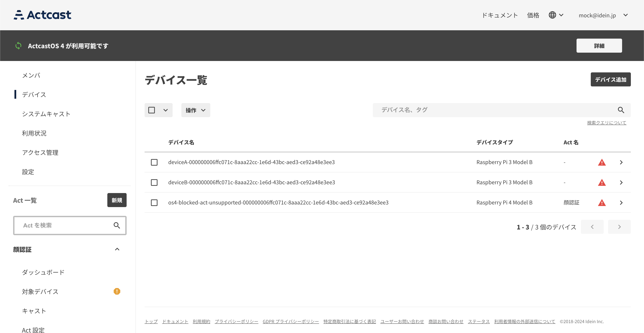Click the Act search magnifier icon
This screenshot has height=333, width=644.
117,225
